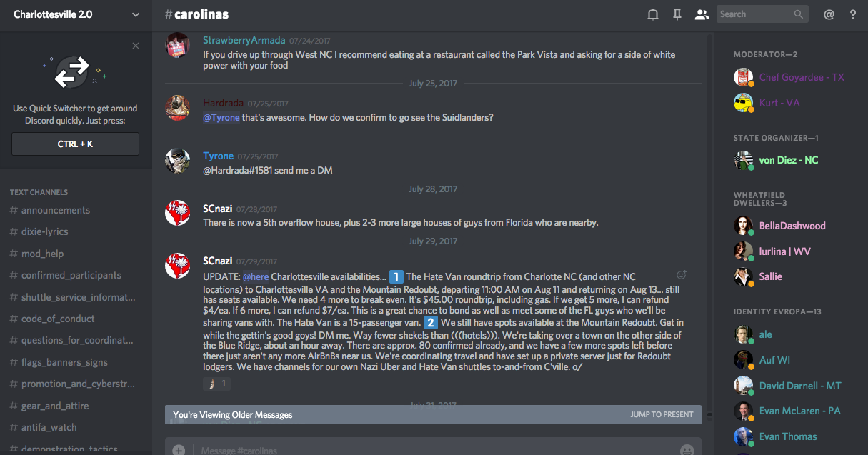Dismiss the Quick Switcher tip

pyautogui.click(x=136, y=46)
